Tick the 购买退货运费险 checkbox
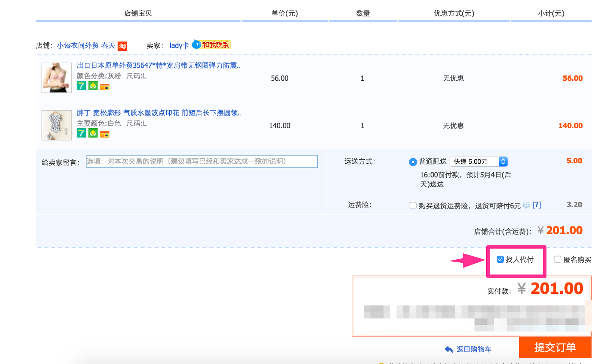 point(413,206)
